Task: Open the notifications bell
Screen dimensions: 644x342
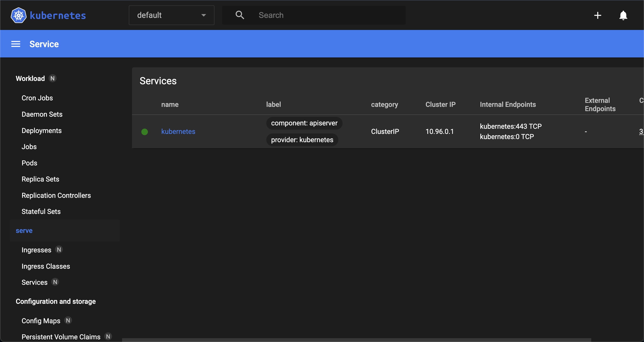Action: pos(623,15)
